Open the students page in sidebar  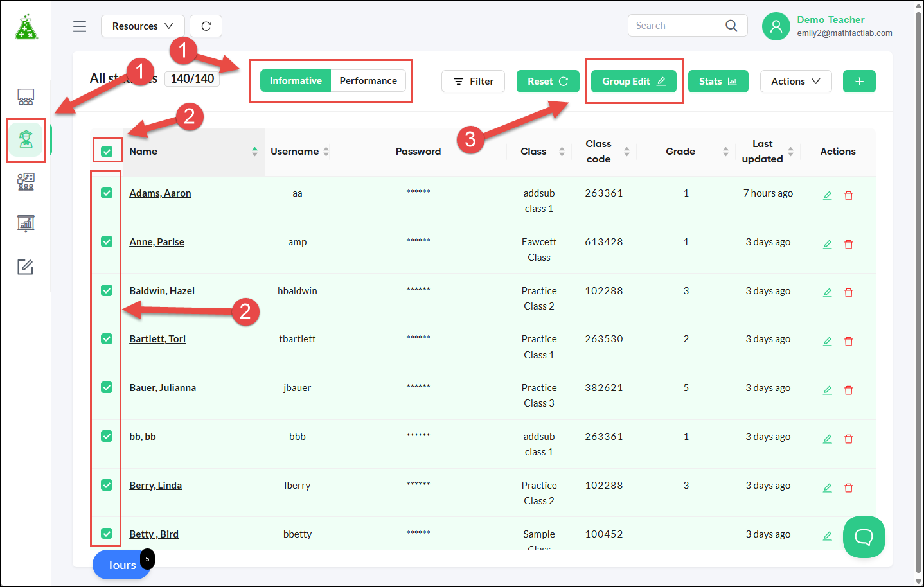point(26,139)
